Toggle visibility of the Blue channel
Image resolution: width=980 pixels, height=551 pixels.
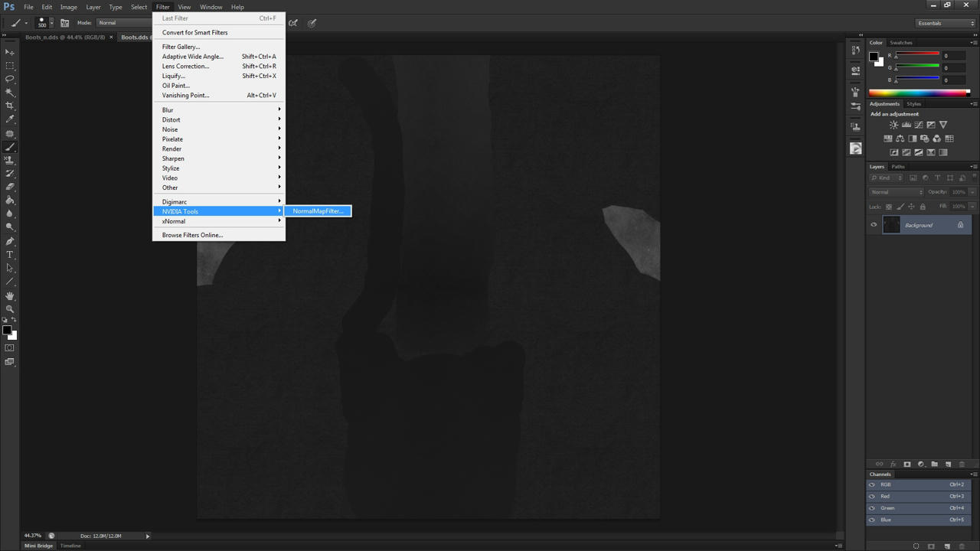point(872,520)
